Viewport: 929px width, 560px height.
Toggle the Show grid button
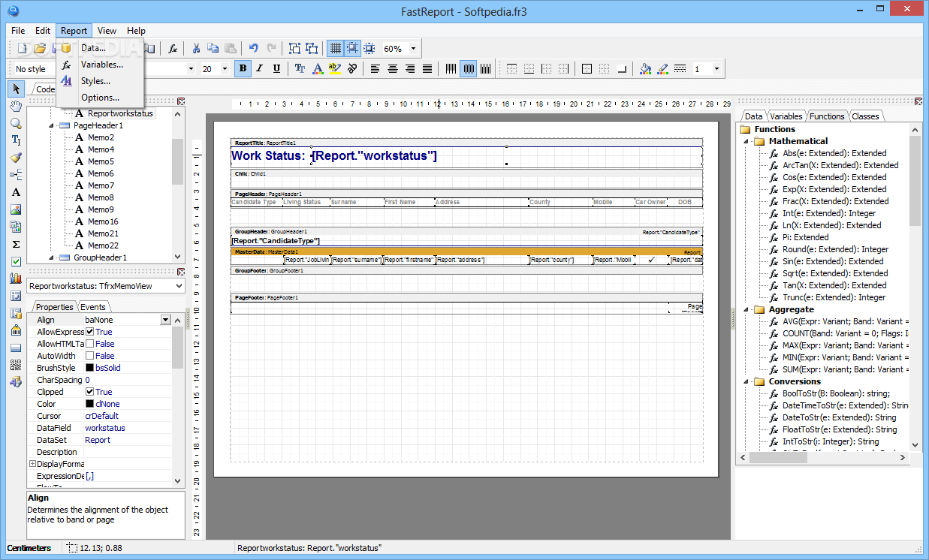point(335,49)
